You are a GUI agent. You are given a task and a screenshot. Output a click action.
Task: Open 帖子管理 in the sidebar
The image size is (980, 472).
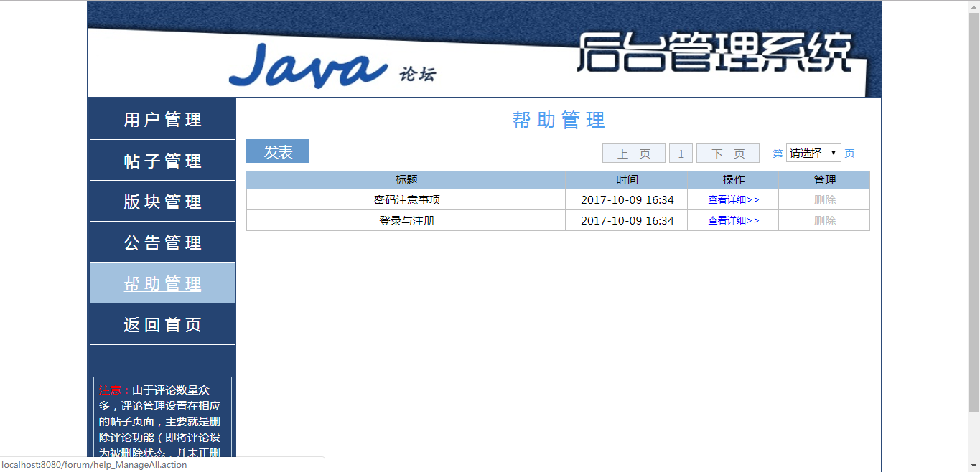[162, 161]
